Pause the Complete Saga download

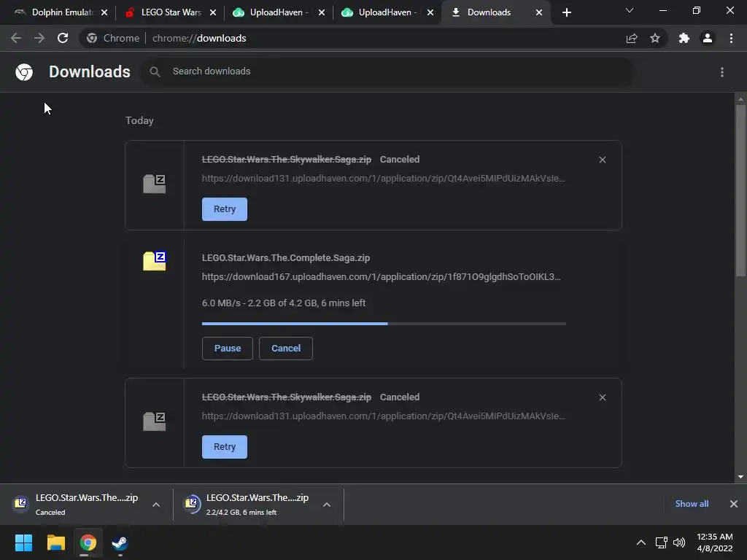coord(228,348)
